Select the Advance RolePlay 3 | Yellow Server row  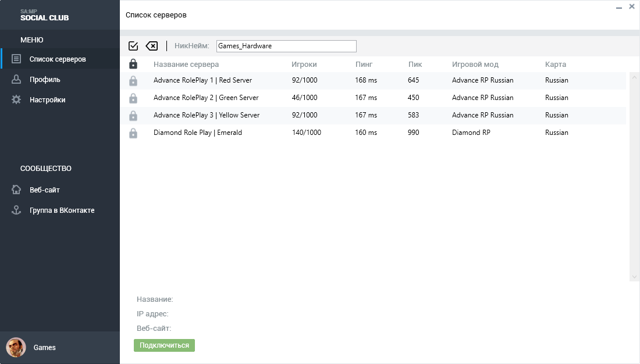click(373, 116)
